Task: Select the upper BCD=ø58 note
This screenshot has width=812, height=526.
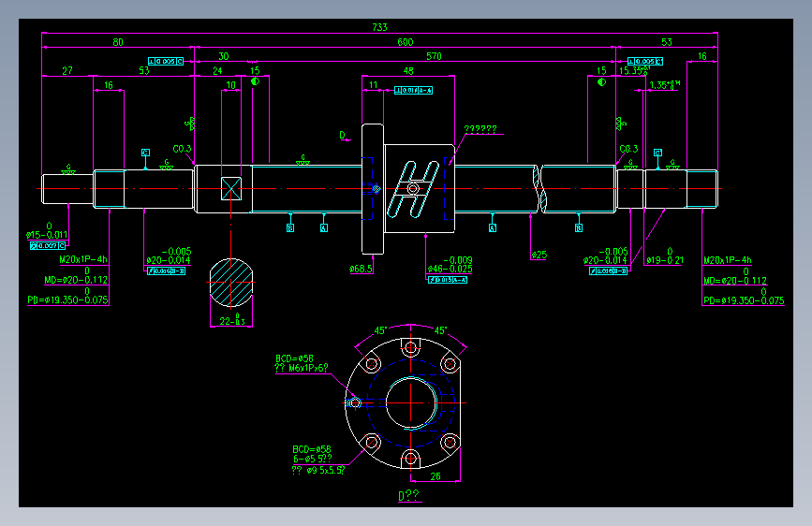Action: point(294,358)
